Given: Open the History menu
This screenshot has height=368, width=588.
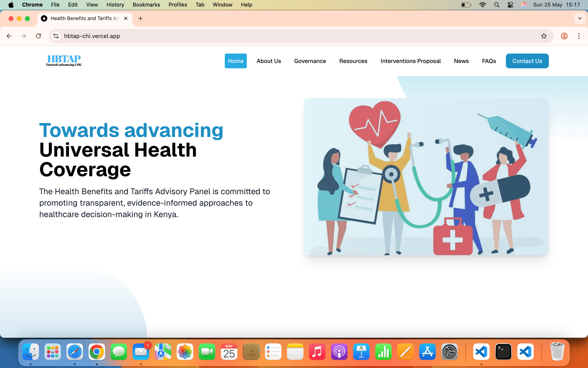Looking at the screenshot, I should [115, 5].
